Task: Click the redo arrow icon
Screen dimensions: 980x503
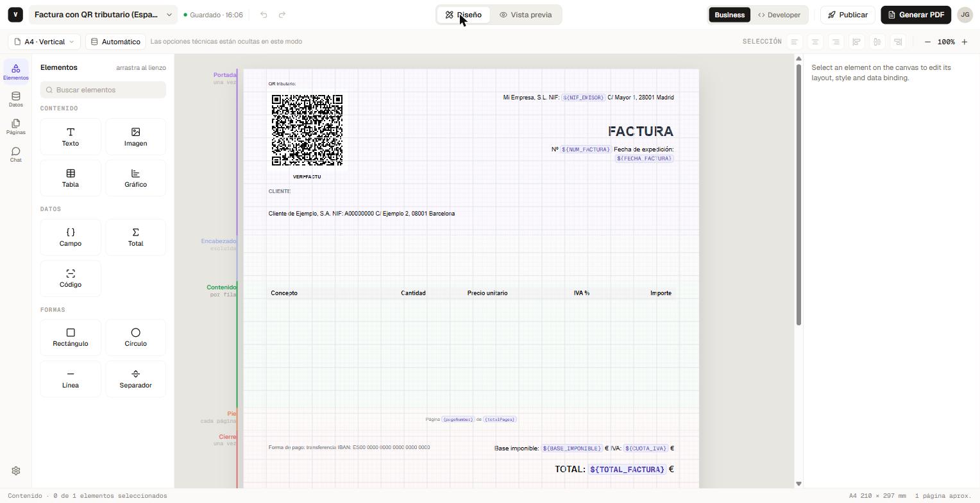Action: click(x=282, y=15)
